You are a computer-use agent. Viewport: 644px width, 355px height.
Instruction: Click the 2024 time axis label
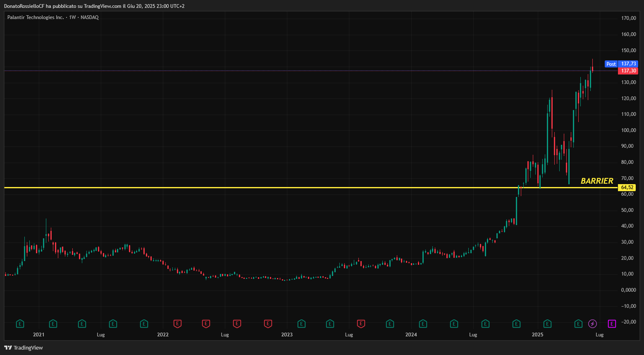(411, 335)
